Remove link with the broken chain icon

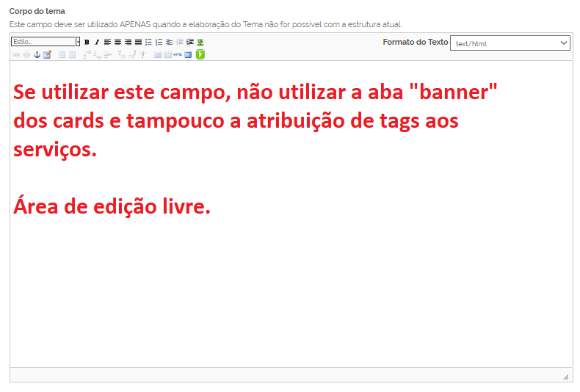pyautogui.click(x=26, y=55)
